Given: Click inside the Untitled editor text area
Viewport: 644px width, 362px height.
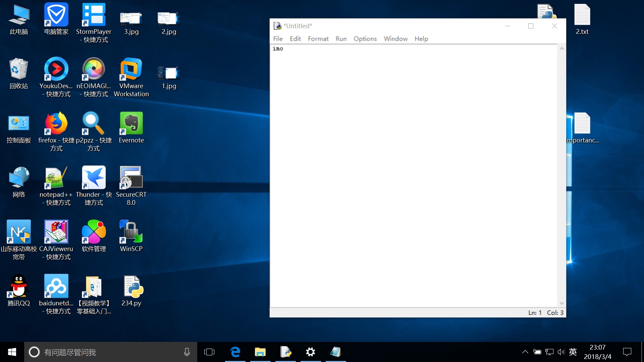Looking at the screenshot, I should click(414, 176).
